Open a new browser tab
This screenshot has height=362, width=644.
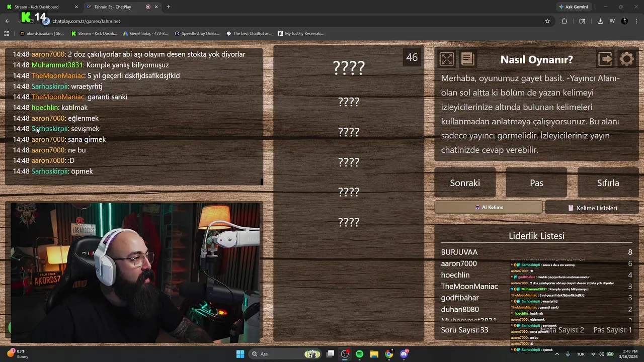point(168,7)
